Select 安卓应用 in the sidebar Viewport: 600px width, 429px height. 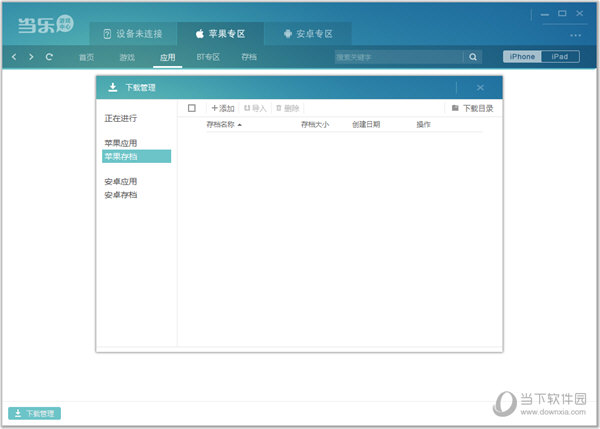click(x=121, y=182)
